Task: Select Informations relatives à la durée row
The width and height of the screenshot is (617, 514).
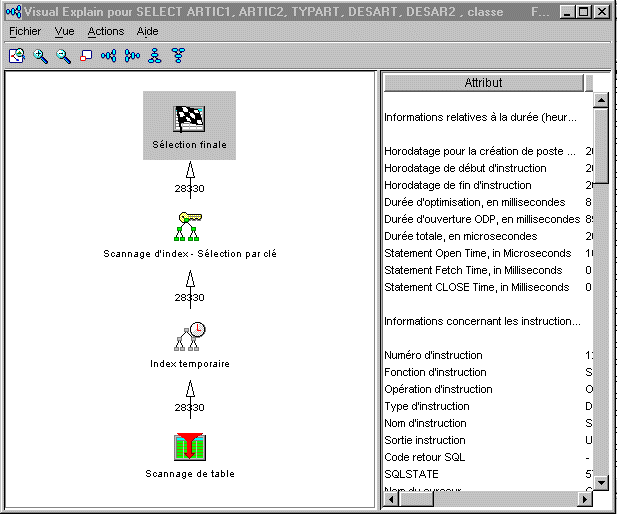Action: [488, 117]
